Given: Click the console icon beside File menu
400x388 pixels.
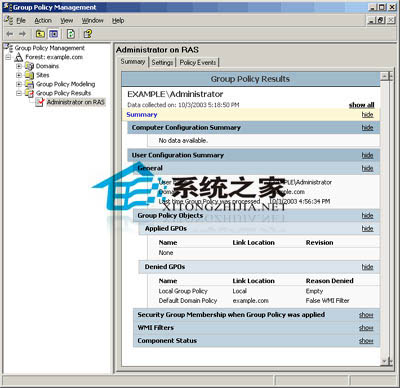Looking at the screenshot, I should [8, 20].
